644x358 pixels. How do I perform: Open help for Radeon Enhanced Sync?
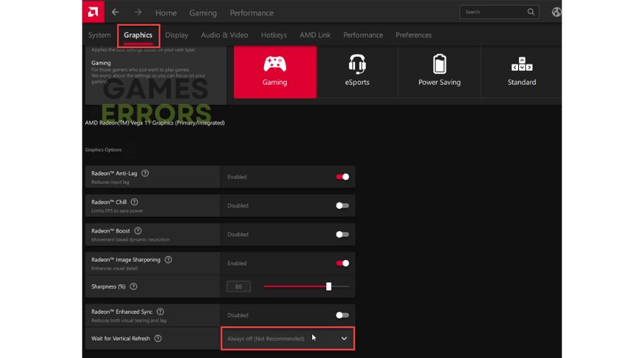pyautogui.click(x=160, y=312)
